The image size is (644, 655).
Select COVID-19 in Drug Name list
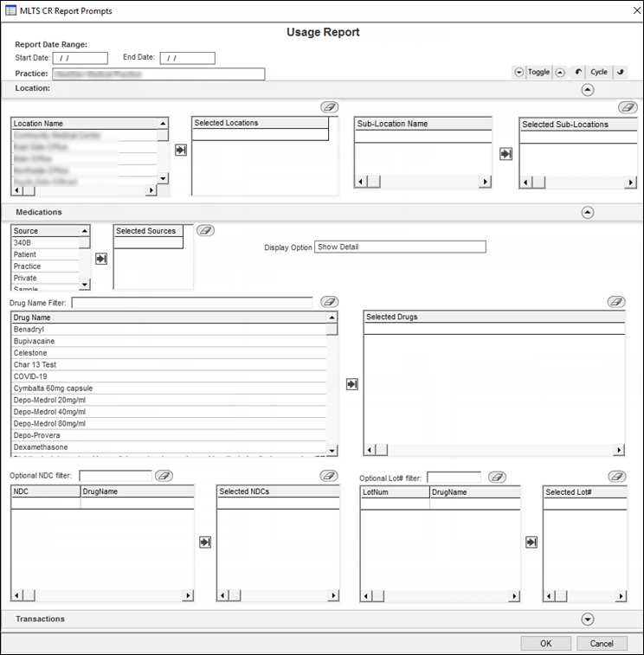point(169,376)
